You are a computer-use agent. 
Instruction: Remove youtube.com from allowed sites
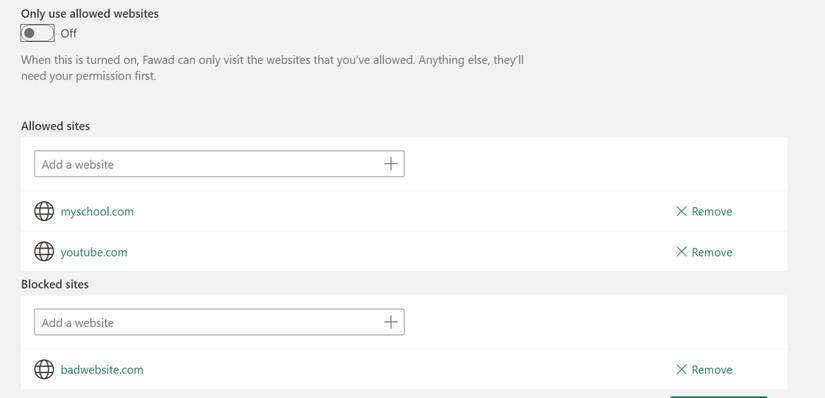(704, 252)
